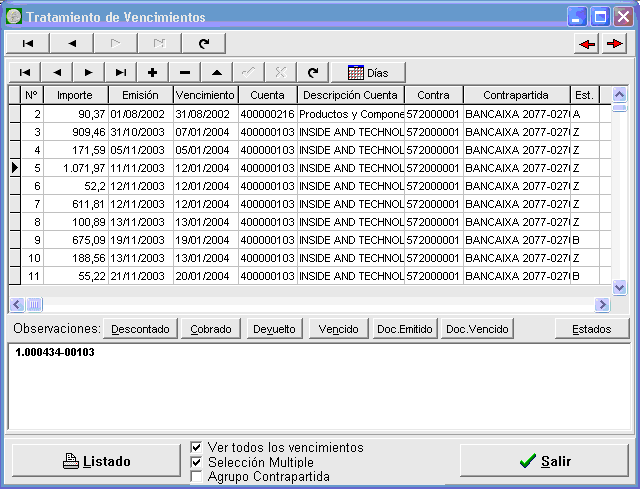Image resolution: width=640 pixels, height=489 pixels.
Task: Click the red right arrow button
Action: (x=613, y=43)
